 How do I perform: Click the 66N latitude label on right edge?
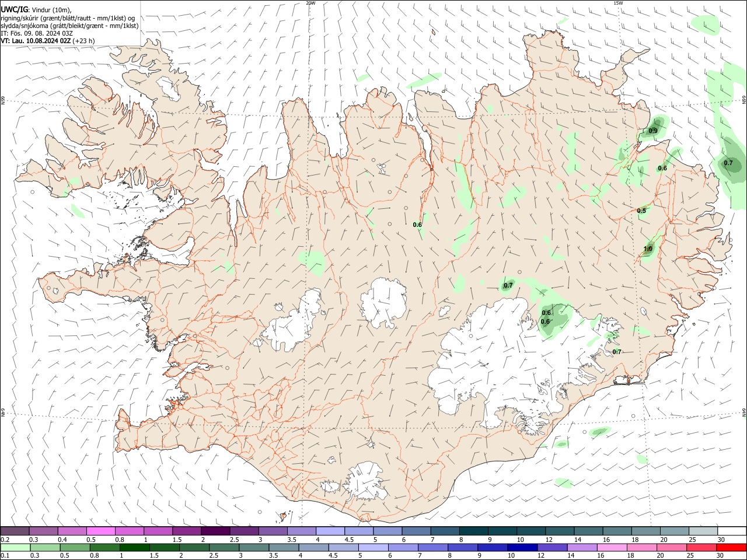tap(744, 100)
